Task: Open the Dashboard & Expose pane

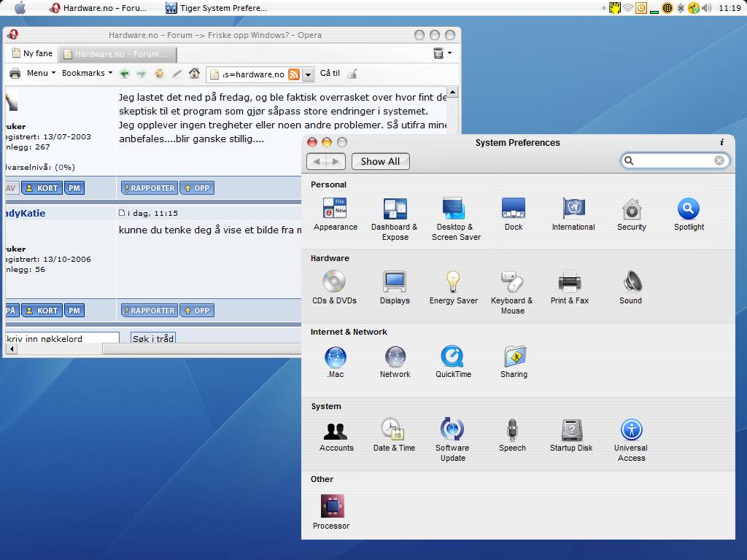Action: [395, 210]
